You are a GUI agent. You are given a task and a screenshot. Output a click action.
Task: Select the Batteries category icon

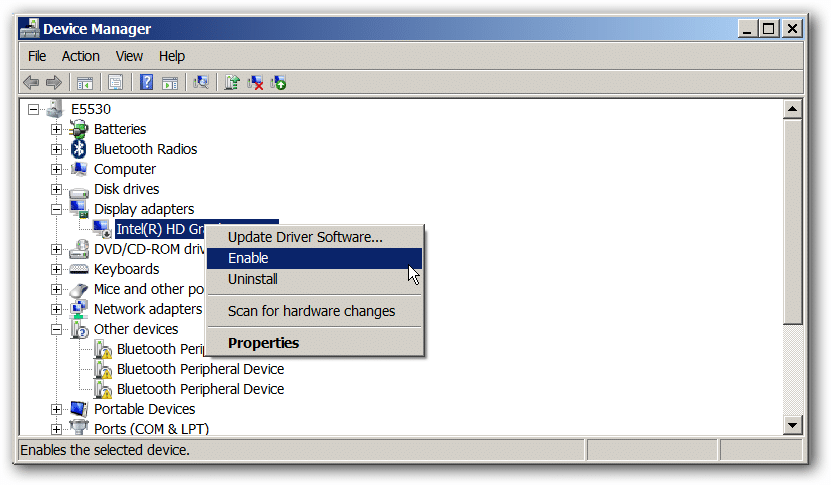click(x=79, y=129)
